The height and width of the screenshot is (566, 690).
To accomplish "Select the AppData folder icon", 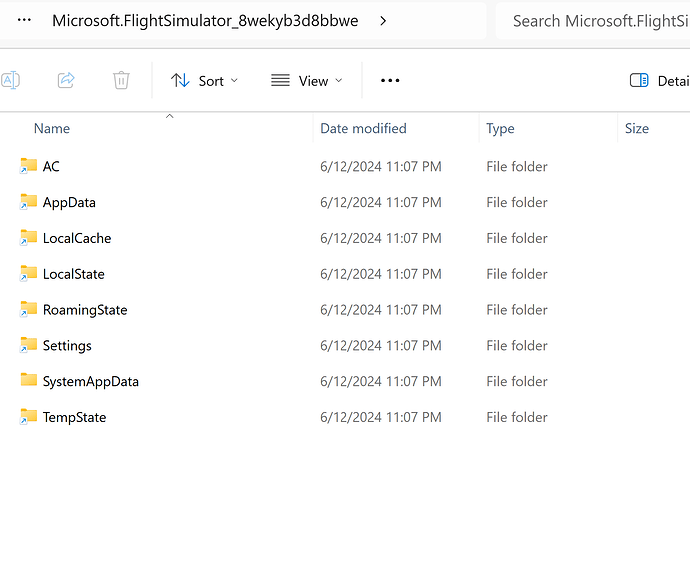I will [29, 202].
